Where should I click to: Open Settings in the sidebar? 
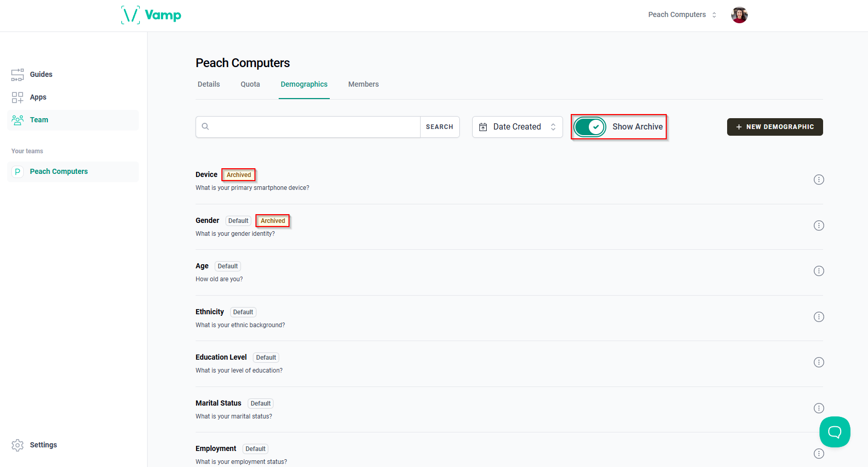[x=73, y=445]
